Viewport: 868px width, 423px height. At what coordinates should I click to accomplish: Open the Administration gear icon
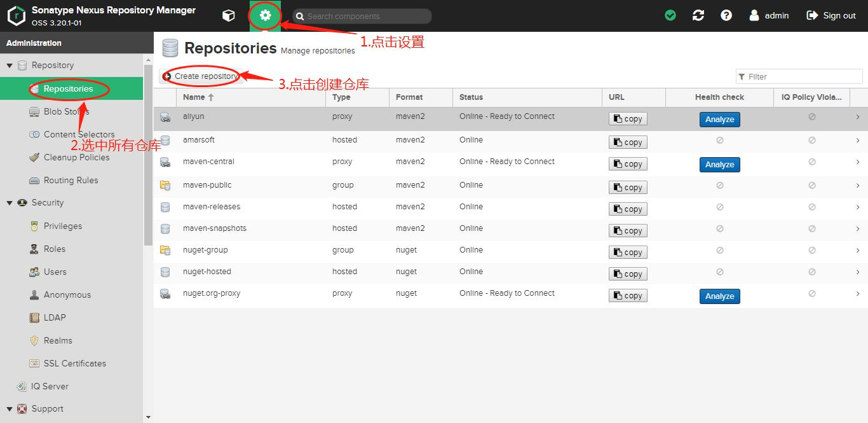click(266, 15)
